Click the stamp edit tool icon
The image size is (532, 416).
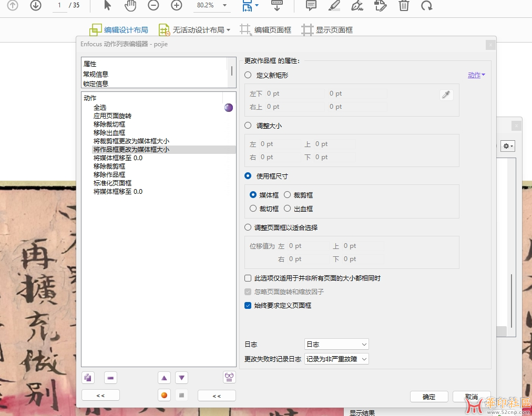(381, 5)
